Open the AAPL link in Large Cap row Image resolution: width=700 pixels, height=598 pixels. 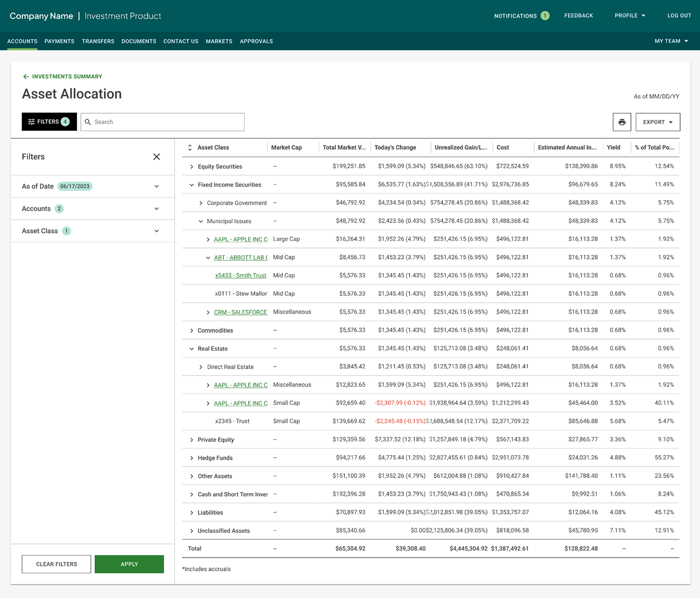click(241, 239)
